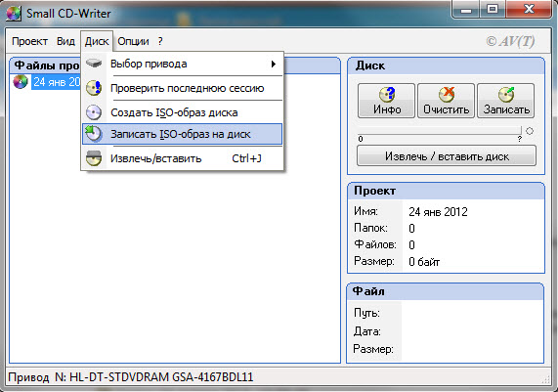Click the question mark disc icon on Инфо
The height and width of the screenshot is (392, 558).
(387, 95)
